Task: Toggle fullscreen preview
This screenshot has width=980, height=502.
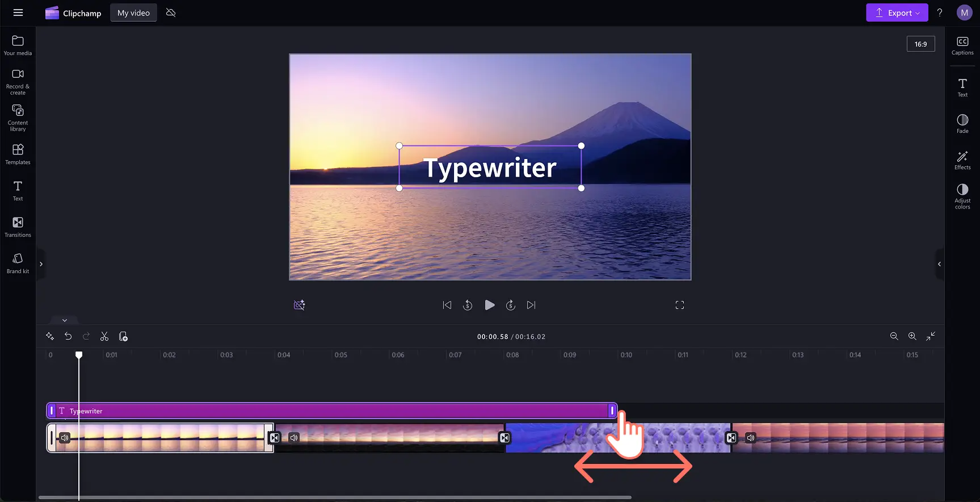Action: pyautogui.click(x=680, y=306)
